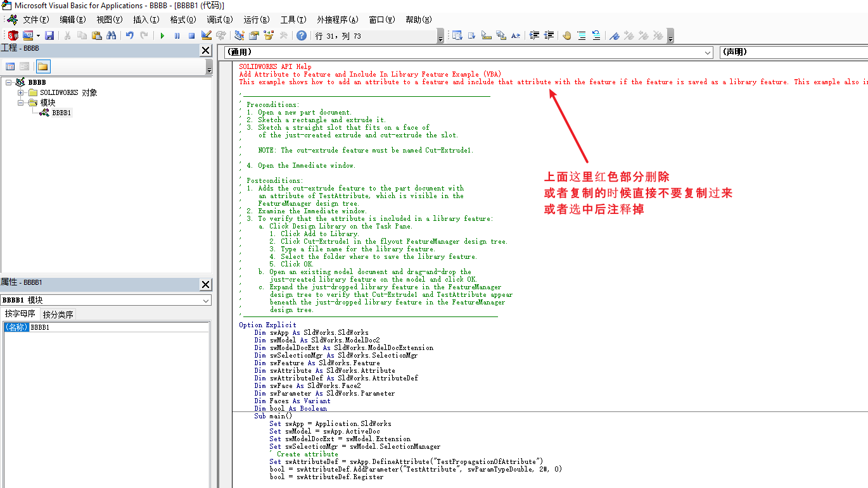Click the Next Bookmark icon
This screenshot has width=868, height=488.
[x=629, y=35]
